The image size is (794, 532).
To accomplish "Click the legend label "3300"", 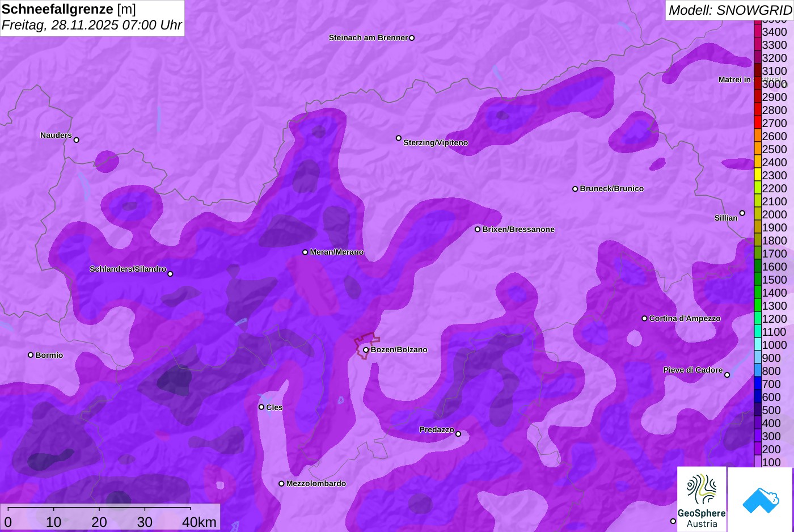I will pyautogui.click(x=774, y=45).
